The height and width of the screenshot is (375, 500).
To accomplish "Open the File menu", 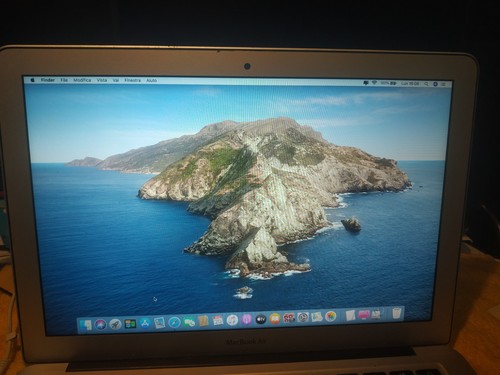I will tap(64, 80).
